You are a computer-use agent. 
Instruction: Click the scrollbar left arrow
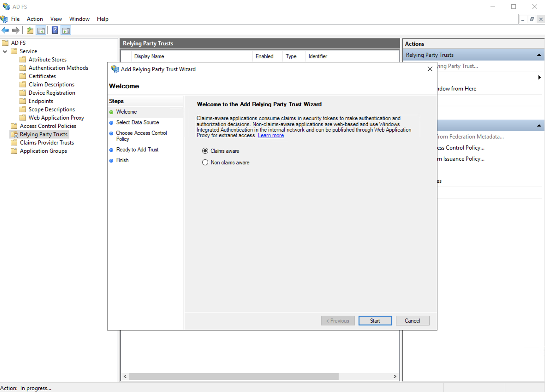click(125, 376)
